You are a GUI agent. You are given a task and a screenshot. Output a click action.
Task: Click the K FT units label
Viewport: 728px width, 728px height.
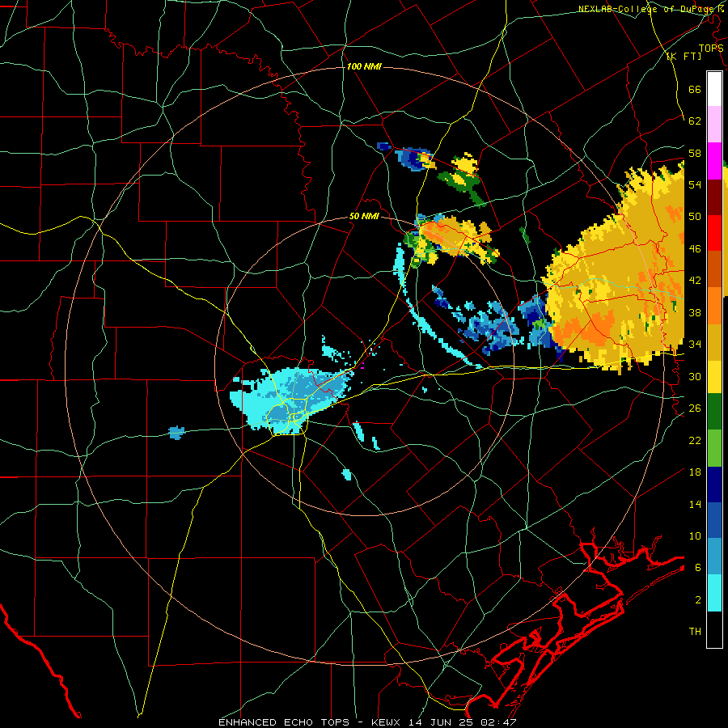[x=684, y=56]
